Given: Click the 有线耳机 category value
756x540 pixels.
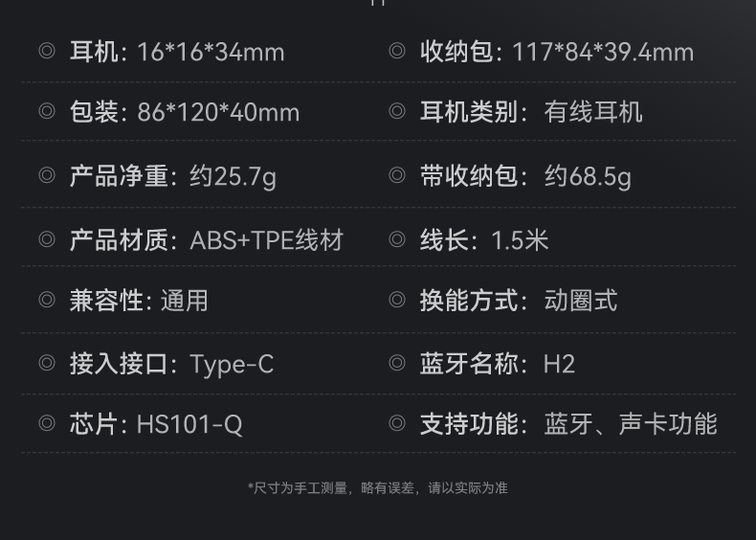Looking at the screenshot, I should pos(593,112).
